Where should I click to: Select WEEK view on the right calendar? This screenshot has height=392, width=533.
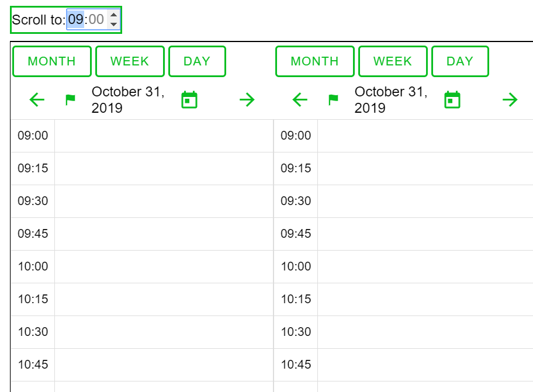coord(393,61)
